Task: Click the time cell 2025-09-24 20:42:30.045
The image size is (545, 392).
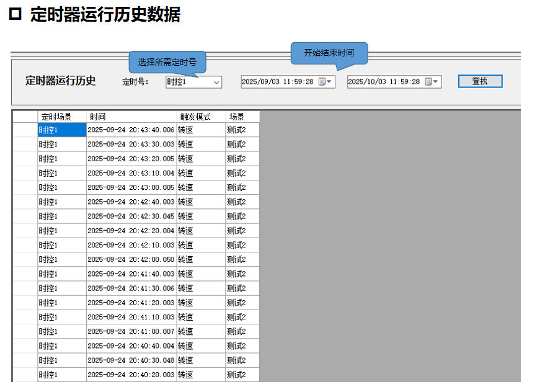Action: pyautogui.click(x=131, y=216)
